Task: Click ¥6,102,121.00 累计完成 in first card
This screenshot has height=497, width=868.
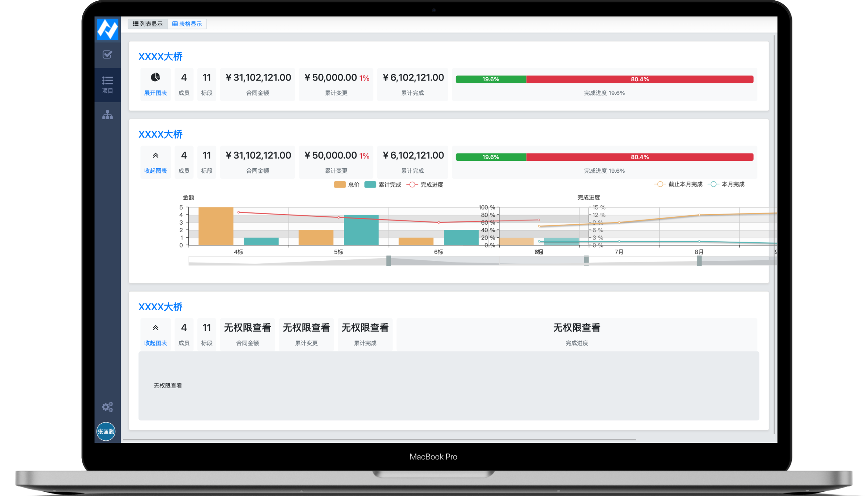Action: [412, 85]
